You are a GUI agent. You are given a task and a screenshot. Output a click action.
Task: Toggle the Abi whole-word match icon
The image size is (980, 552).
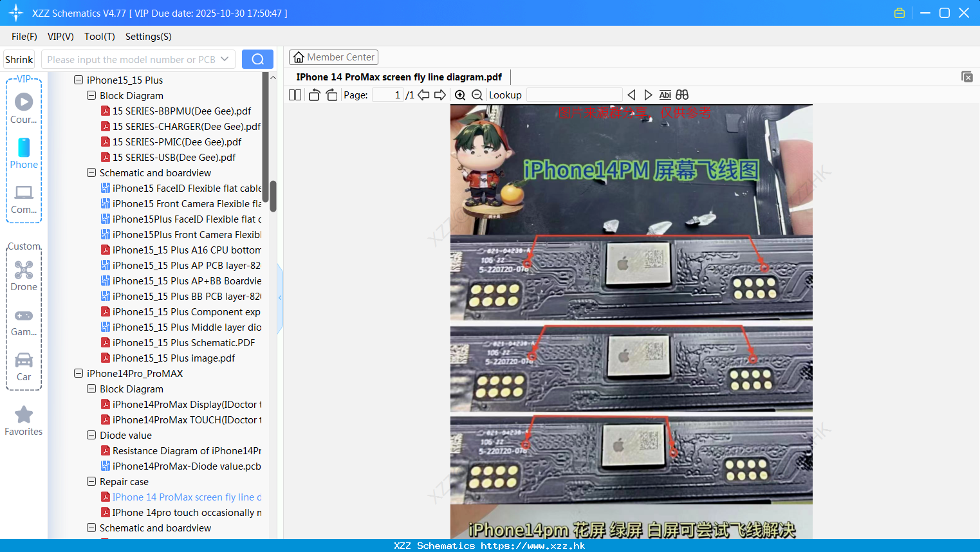click(665, 95)
